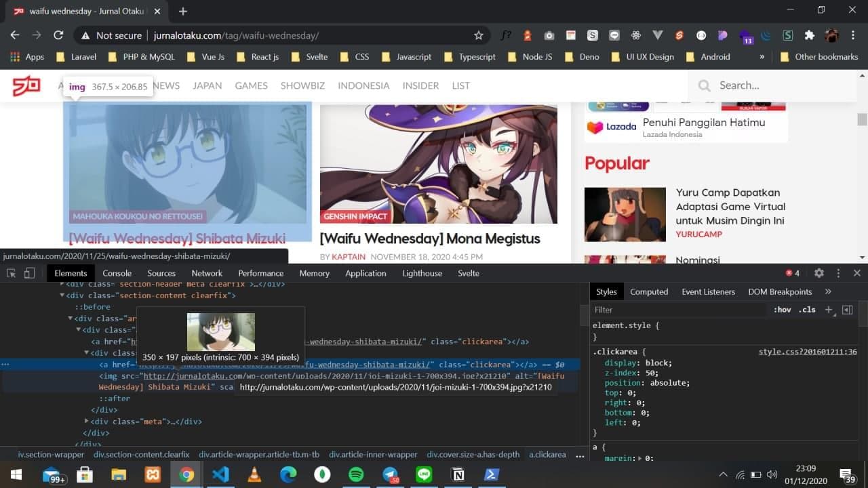Expand the div class="meta" node

click(87, 421)
